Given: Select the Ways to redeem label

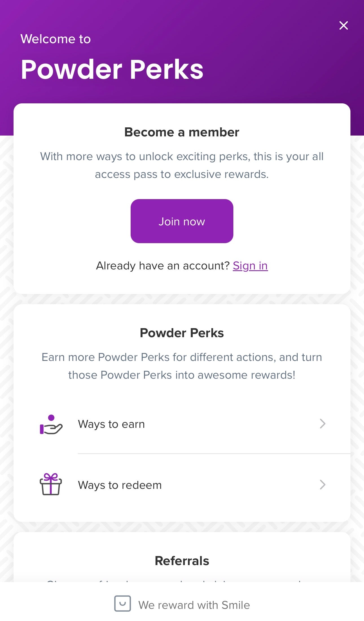Looking at the screenshot, I should click(x=120, y=485).
